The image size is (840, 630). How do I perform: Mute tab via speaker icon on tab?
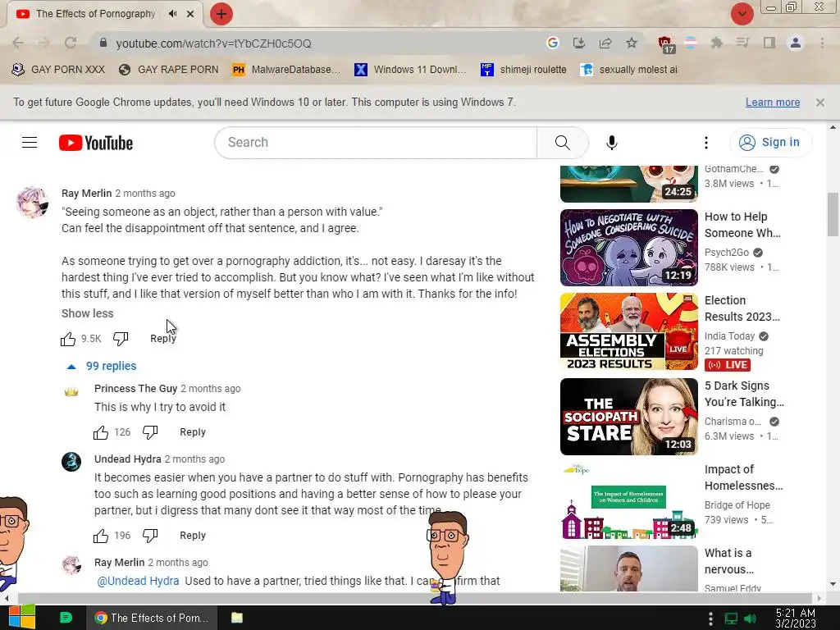172,14
